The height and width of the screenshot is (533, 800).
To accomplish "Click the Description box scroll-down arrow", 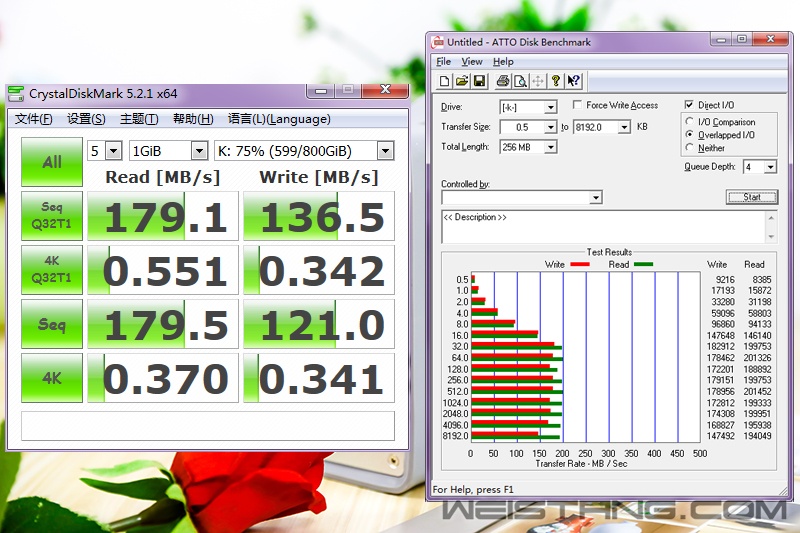I will pyautogui.click(x=771, y=237).
